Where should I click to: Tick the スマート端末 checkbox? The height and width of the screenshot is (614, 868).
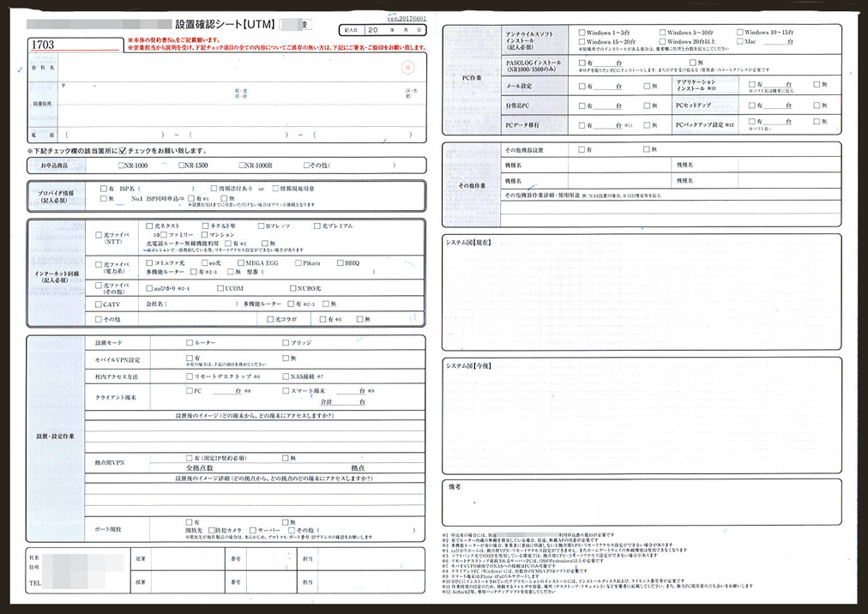click(x=286, y=391)
